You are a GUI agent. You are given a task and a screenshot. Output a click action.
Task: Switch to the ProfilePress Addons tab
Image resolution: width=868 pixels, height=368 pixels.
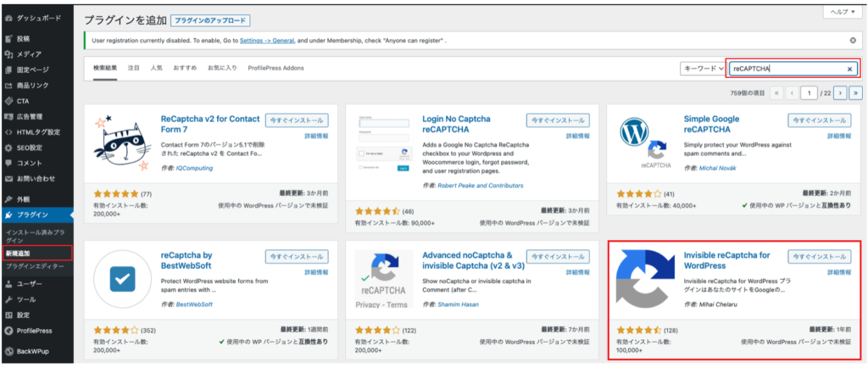(275, 68)
